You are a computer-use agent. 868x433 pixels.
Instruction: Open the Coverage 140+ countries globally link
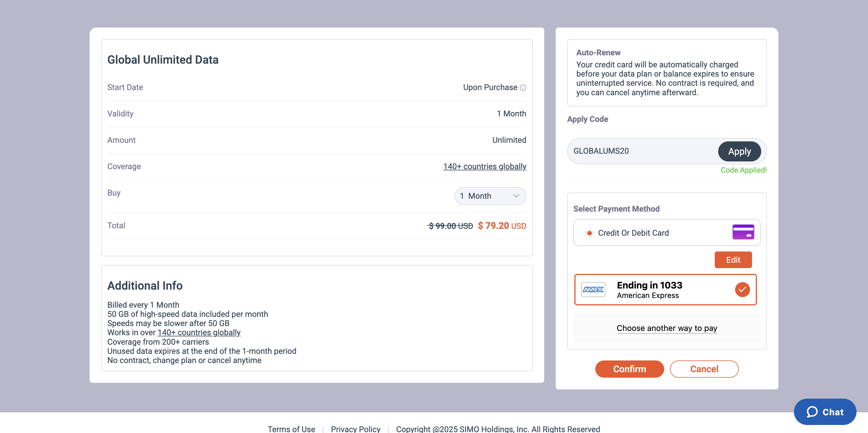(485, 166)
